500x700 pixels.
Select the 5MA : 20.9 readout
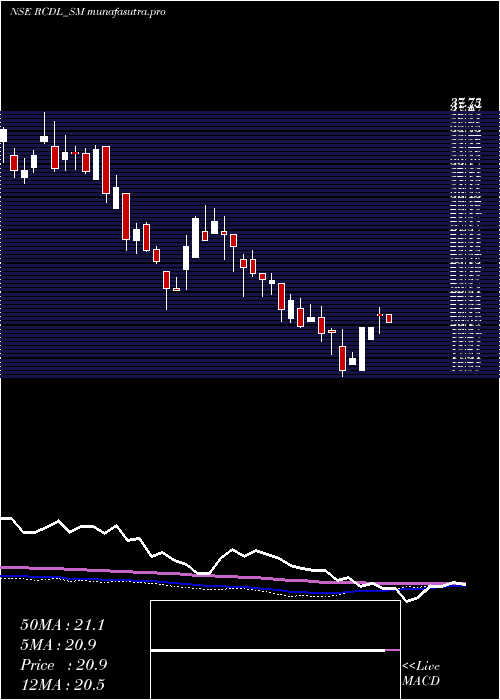[x=58, y=645]
